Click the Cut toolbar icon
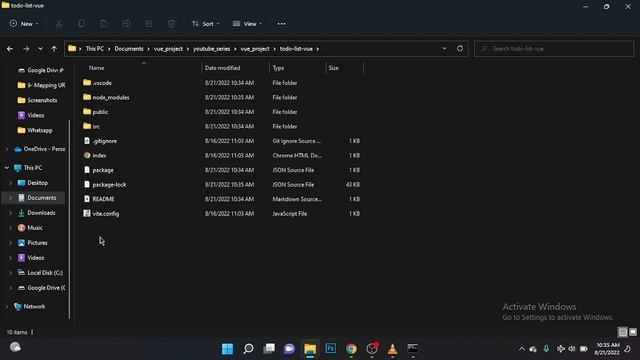The image size is (640, 360). pos(59,24)
